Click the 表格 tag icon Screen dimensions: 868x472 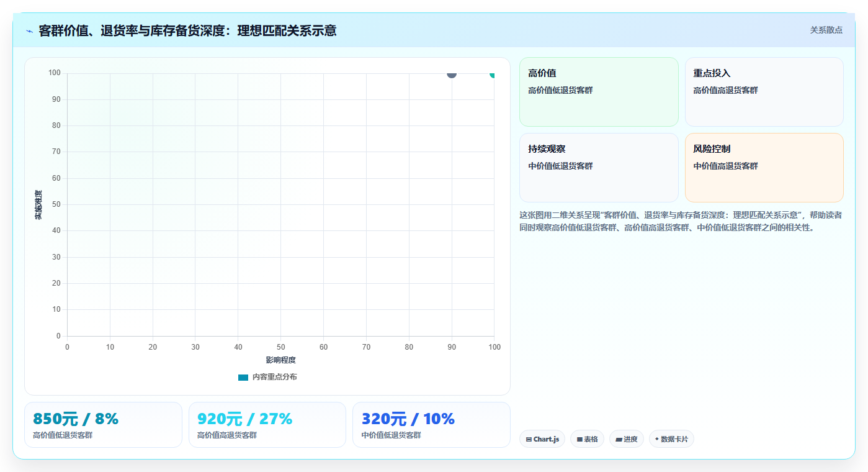[x=579, y=439]
